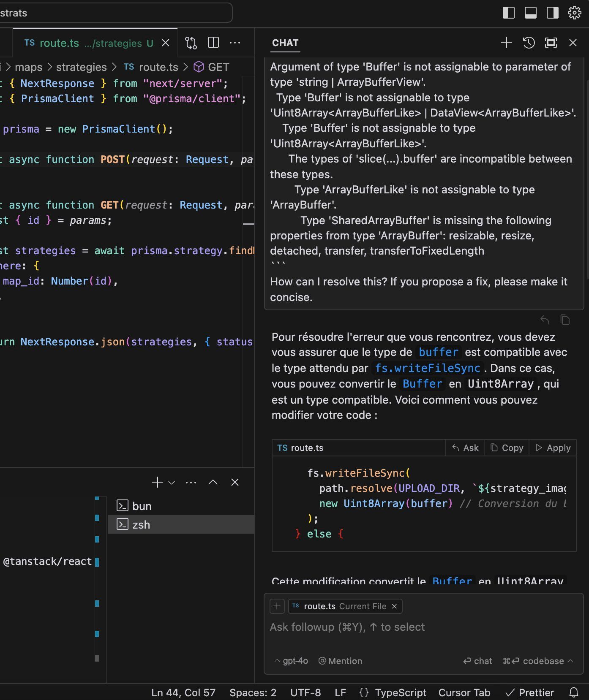This screenshot has height=700, width=589.
Task: Click the GET symbol breadcrumb
Action: point(212,67)
